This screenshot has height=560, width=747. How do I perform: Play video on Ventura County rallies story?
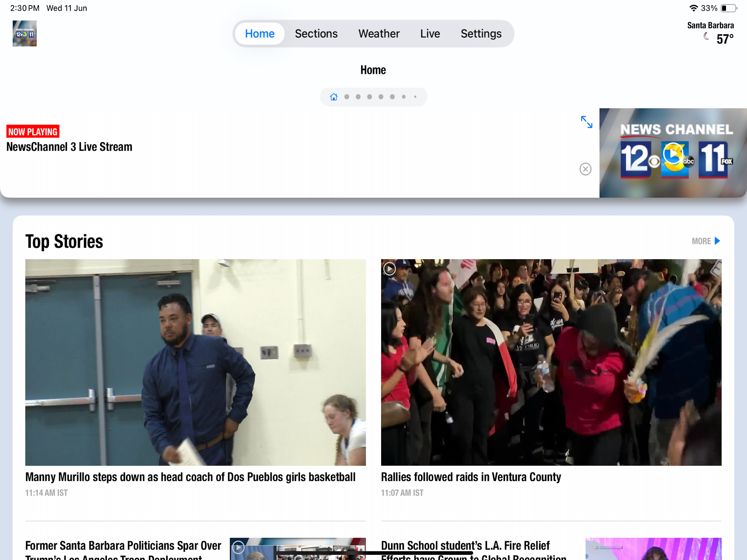pyautogui.click(x=389, y=269)
